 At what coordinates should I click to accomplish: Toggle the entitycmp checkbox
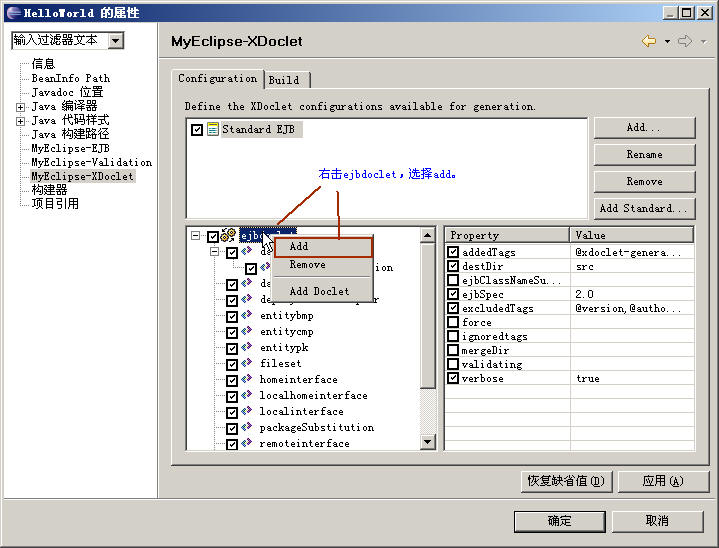(x=232, y=333)
